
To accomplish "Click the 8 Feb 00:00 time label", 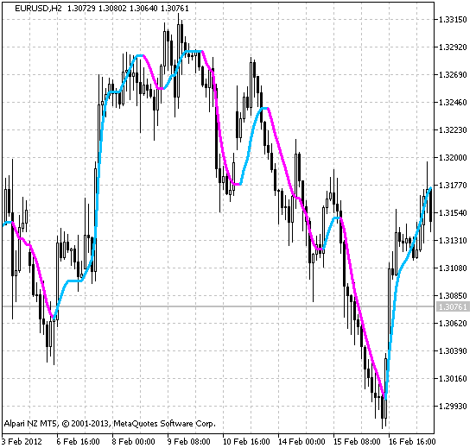I will [134, 441].
